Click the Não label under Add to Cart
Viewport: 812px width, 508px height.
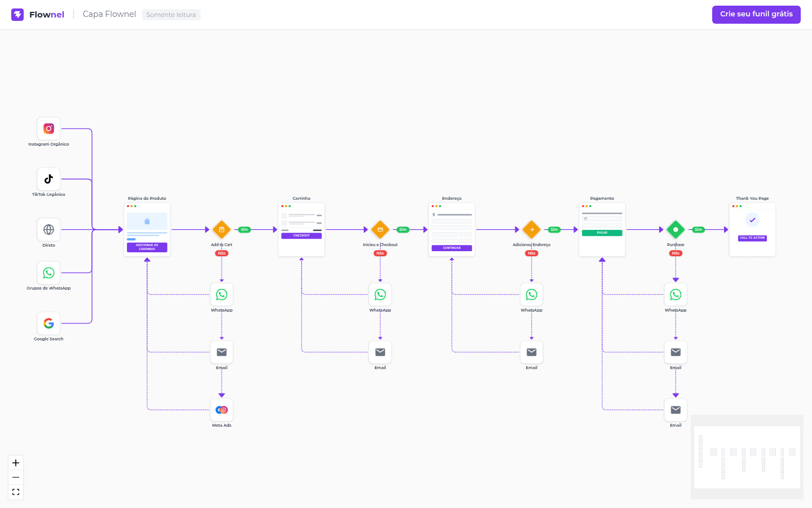tap(222, 253)
